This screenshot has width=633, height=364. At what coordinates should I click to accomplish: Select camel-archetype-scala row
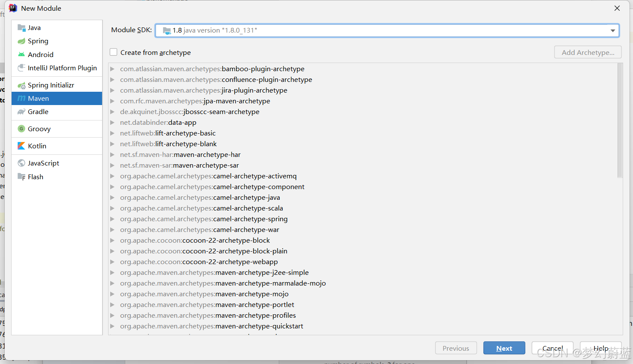(x=363, y=208)
